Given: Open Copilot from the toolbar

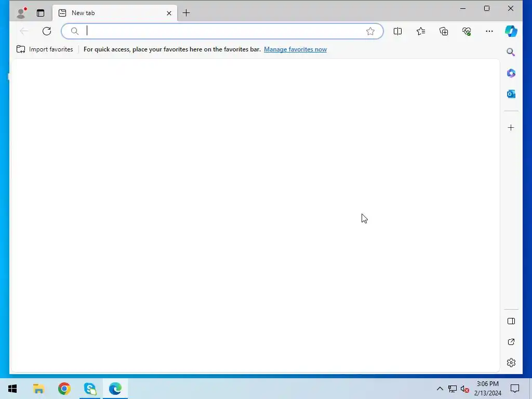Looking at the screenshot, I should 511,31.
